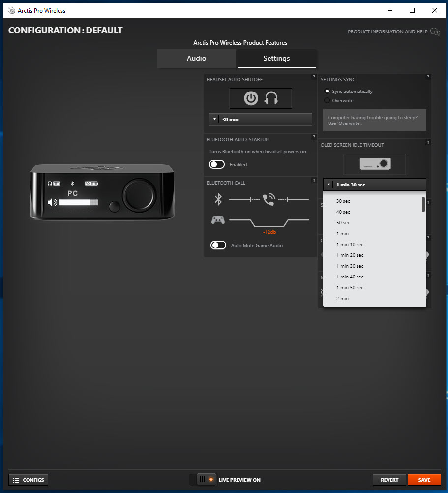Click 'Turns Bluetooth on when headset powers on.' text
Viewport: 448px width, 493px height.
(x=258, y=151)
